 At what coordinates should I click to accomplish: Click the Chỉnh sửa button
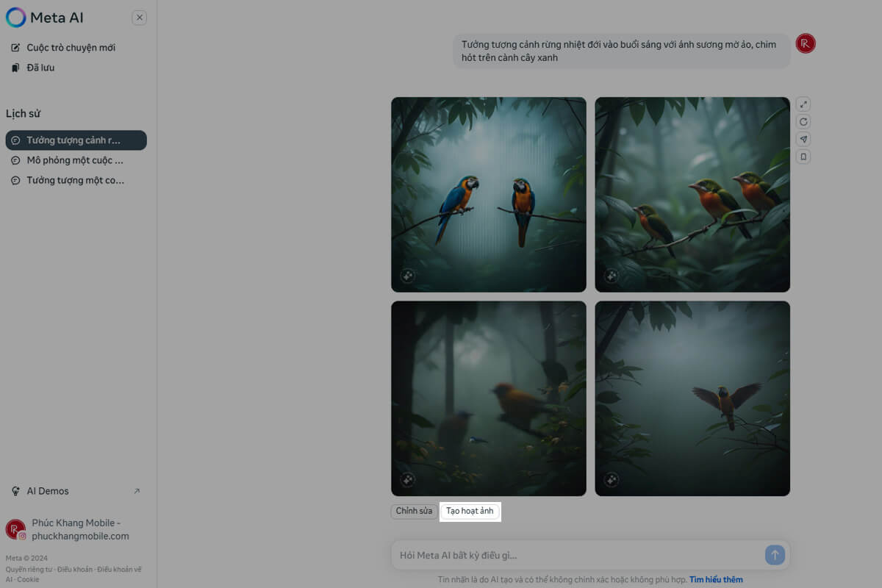[x=414, y=511]
